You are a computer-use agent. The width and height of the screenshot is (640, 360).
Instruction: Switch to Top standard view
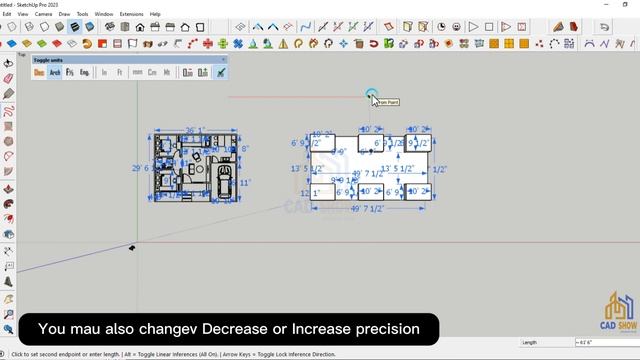tap(125, 27)
